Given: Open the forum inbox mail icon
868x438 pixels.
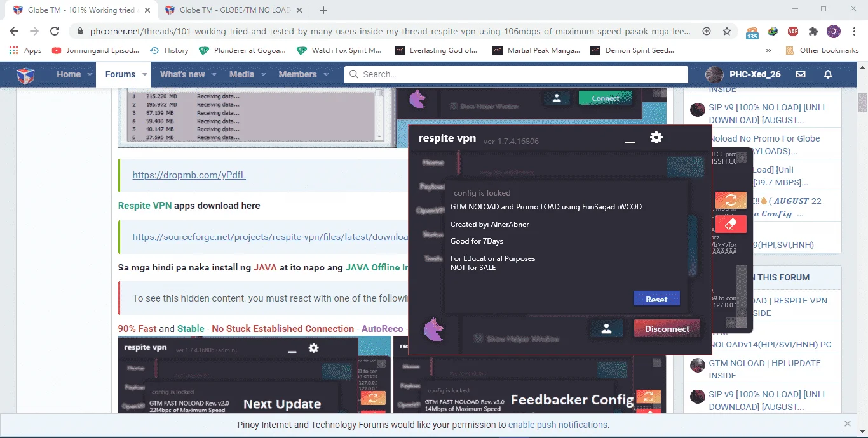Looking at the screenshot, I should tap(801, 74).
